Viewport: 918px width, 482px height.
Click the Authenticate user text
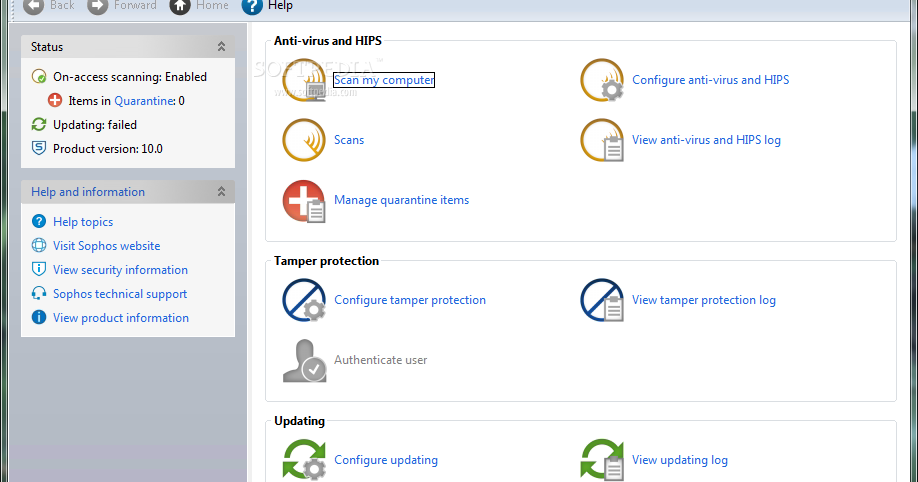point(381,360)
